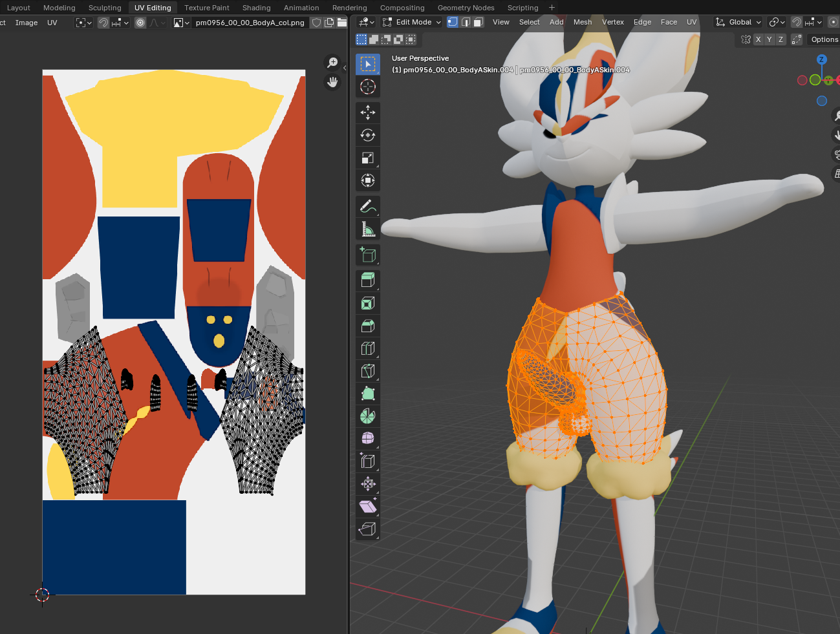Open the Geometry Nodes workspace tab

tap(466, 8)
